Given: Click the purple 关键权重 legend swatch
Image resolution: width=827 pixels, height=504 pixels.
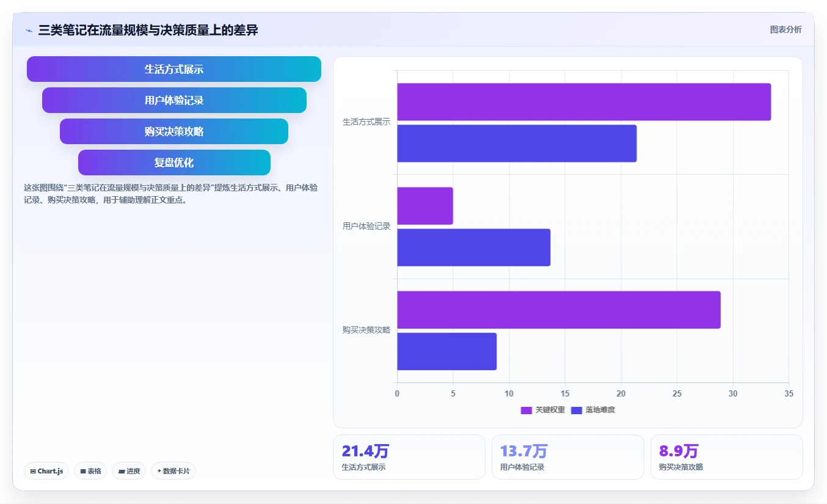Looking at the screenshot, I should (x=526, y=411).
